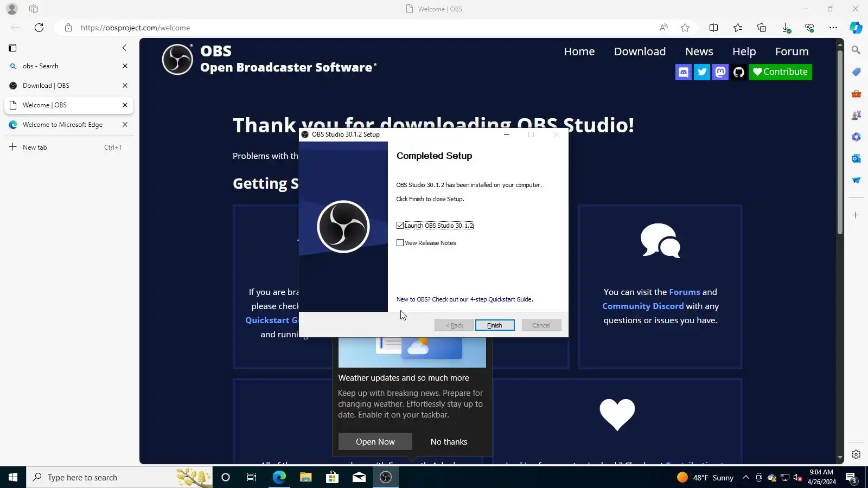Open the OBS Twitter icon link
Screen dimensions: 868x488
(x=702, y=72)
